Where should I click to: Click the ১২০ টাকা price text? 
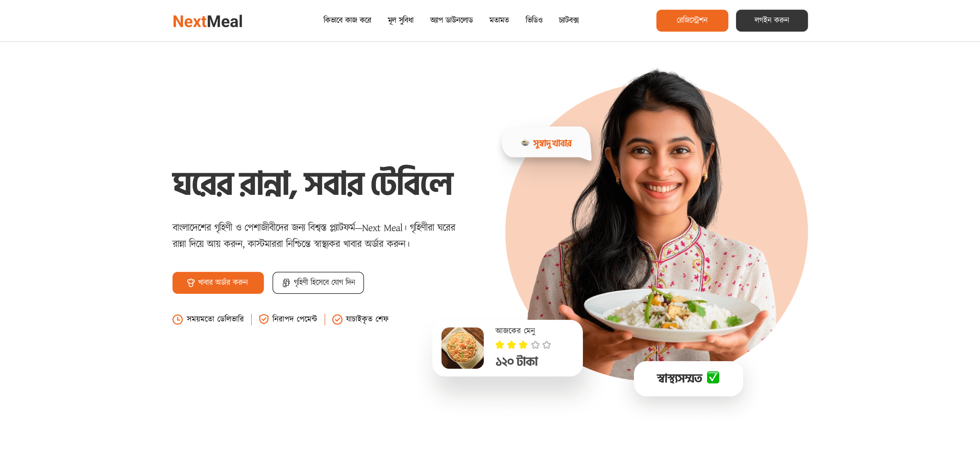tap(516, 361)
